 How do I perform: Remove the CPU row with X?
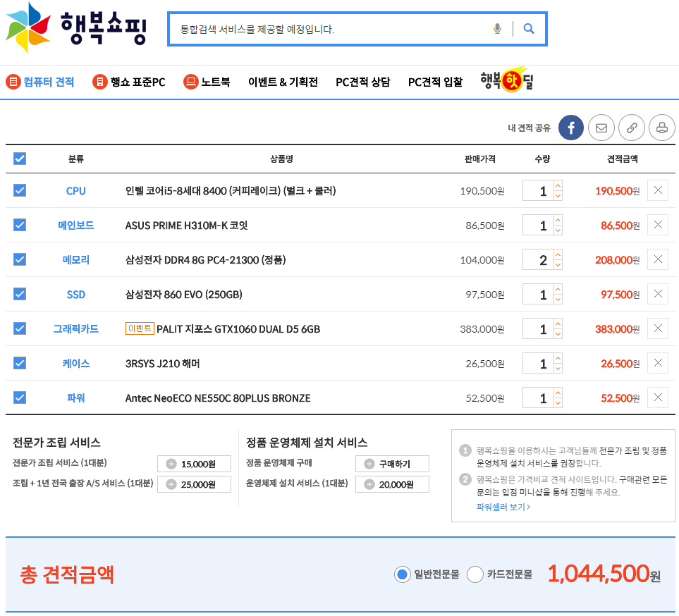[658, 190]
